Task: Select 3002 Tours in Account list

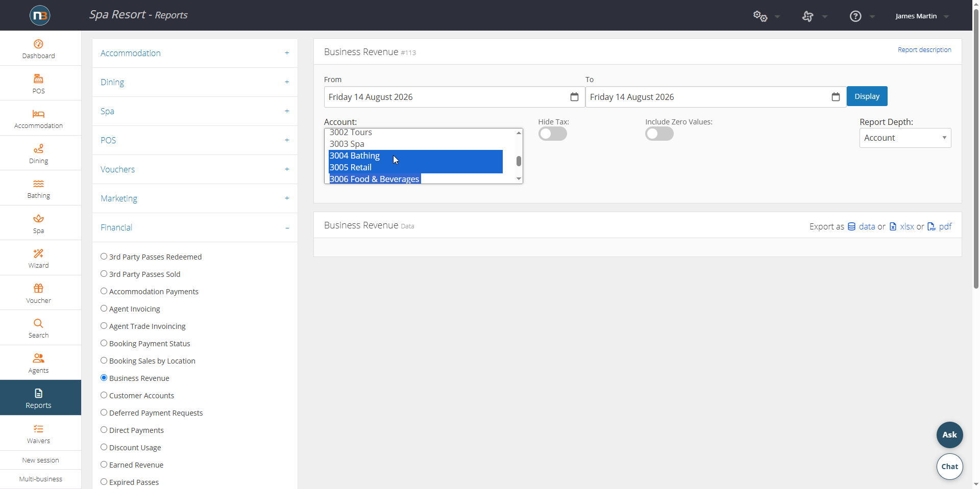Action: [x=416, y=133]
